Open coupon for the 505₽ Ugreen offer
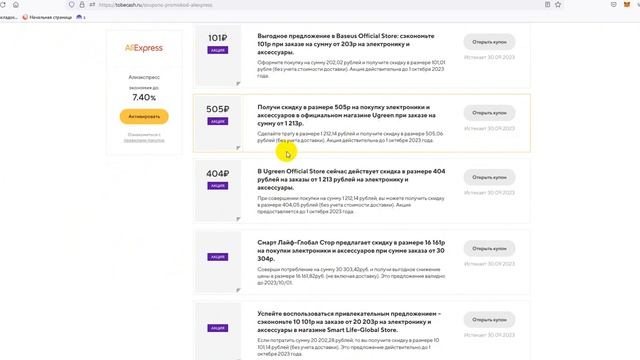Viewport: 640px width, 360px height. 489,113
